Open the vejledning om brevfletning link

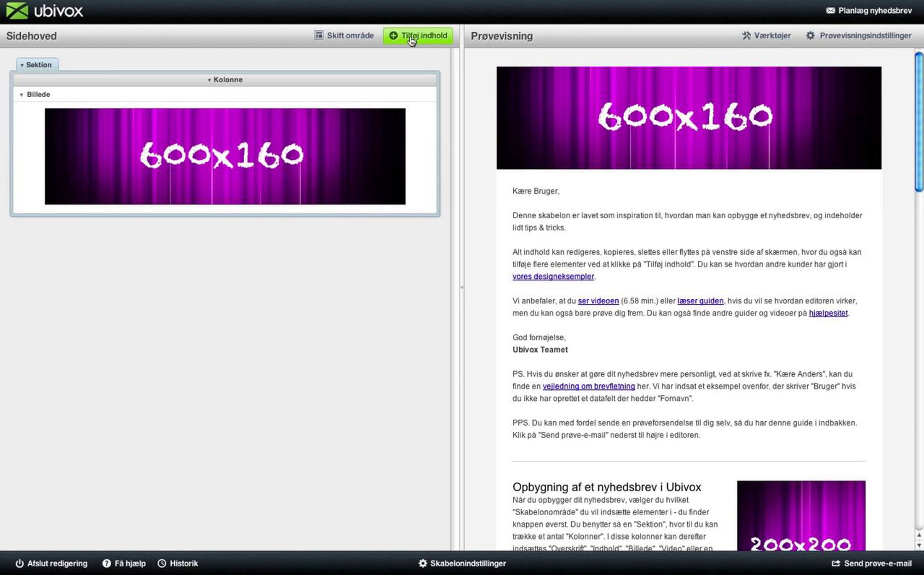[589, 386]
